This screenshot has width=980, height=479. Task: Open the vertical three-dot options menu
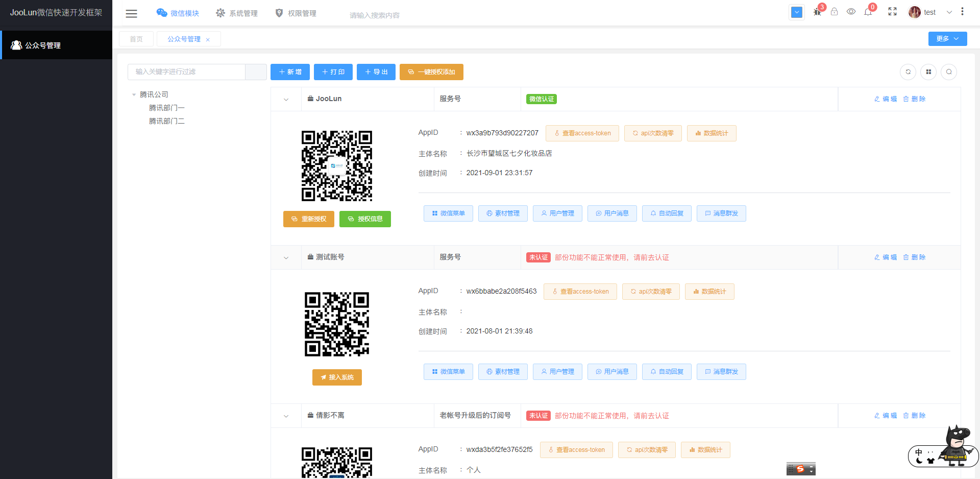(x=962, y=12)
